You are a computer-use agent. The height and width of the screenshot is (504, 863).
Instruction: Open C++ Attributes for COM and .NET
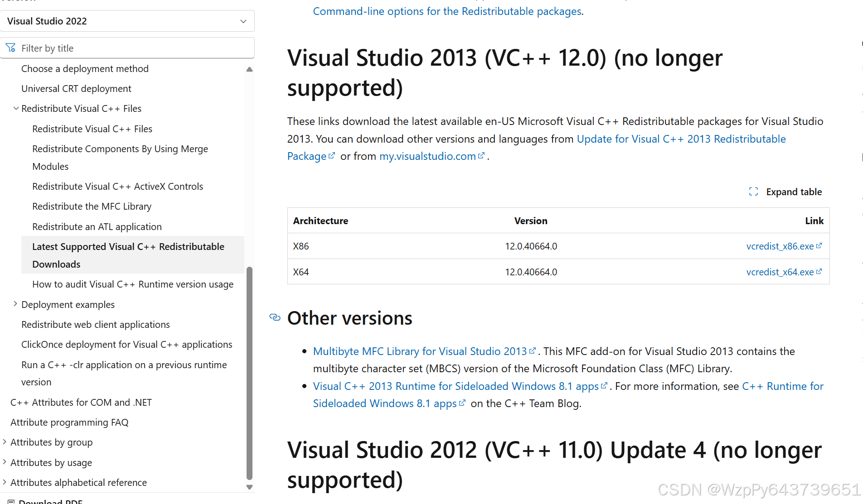pyautogui.click(x=81, y=402)
